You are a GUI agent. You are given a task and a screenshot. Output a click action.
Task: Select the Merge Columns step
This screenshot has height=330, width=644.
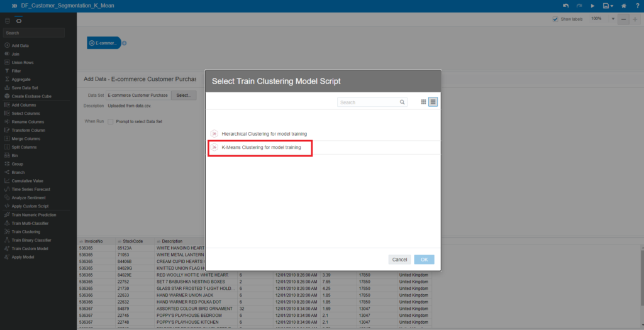tap(25, 139)
